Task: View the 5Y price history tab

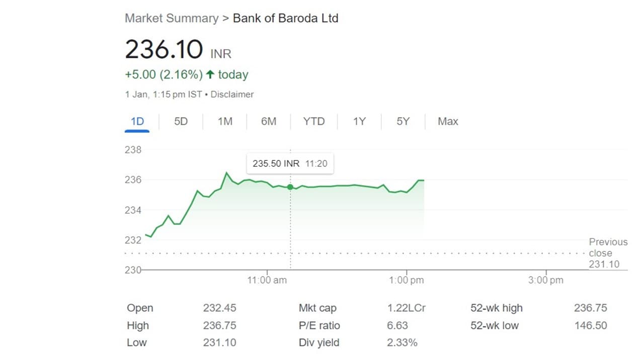Action: point(403,122)
